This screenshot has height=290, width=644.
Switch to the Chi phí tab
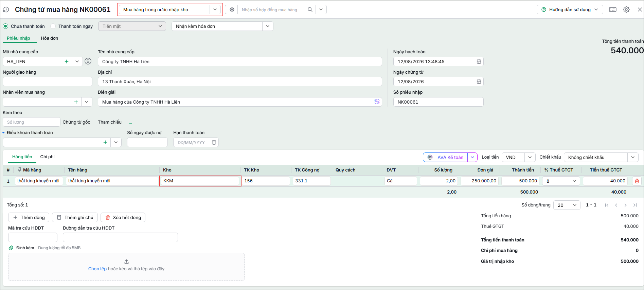coord(48,157)
